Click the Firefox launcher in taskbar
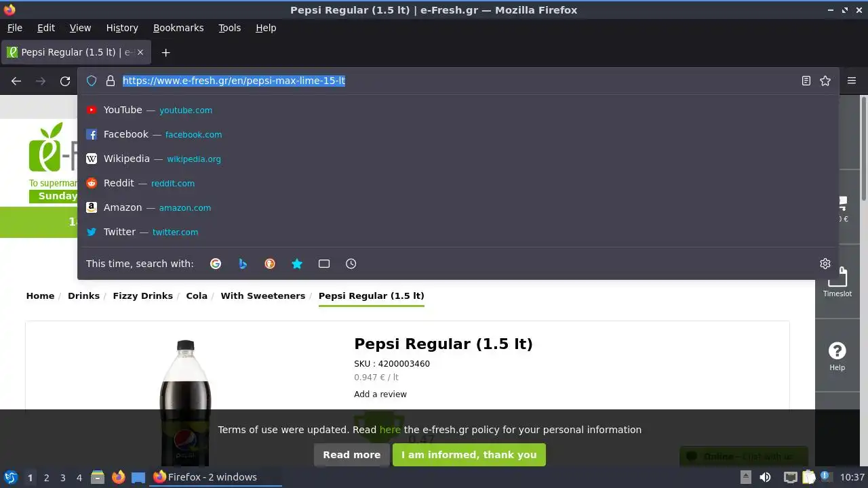Image resolution: width=868 pixels, height=488 pixels. pos(119,477)
